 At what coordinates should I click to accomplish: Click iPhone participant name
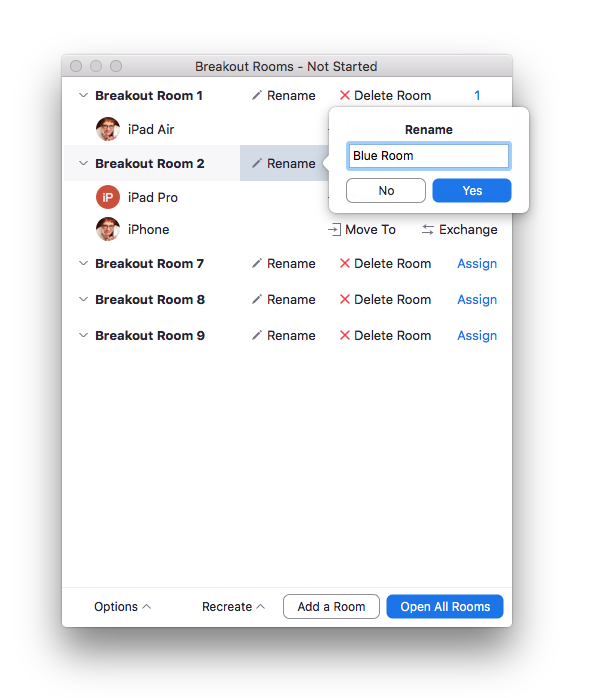[149, 229]
